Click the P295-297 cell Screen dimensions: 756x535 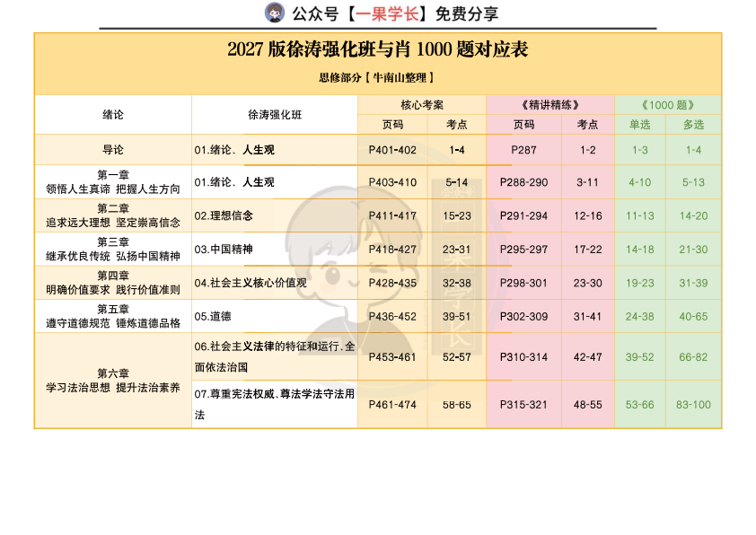[x=523, y=250]
